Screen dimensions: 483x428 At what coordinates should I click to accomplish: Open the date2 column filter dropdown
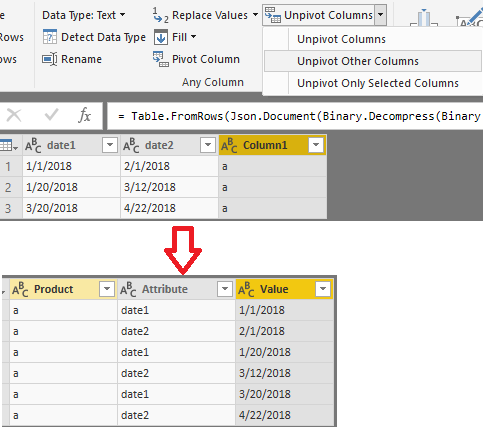tap(208, 145)
